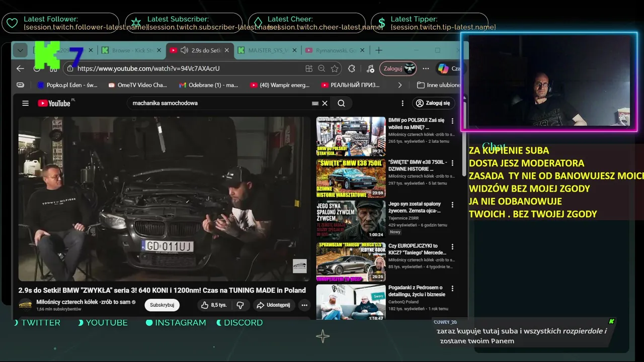Open the on-screen keyboard icon in search
The image size is (644, 362).
315,103
